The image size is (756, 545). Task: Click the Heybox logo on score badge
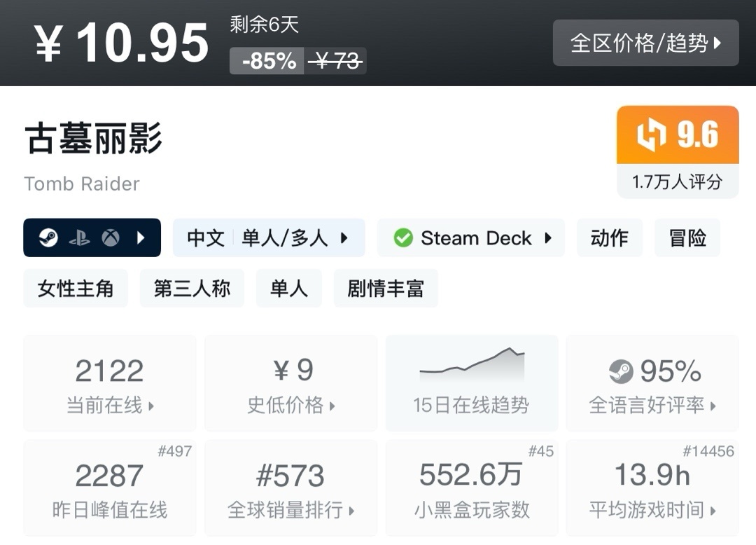coord(651,135)
